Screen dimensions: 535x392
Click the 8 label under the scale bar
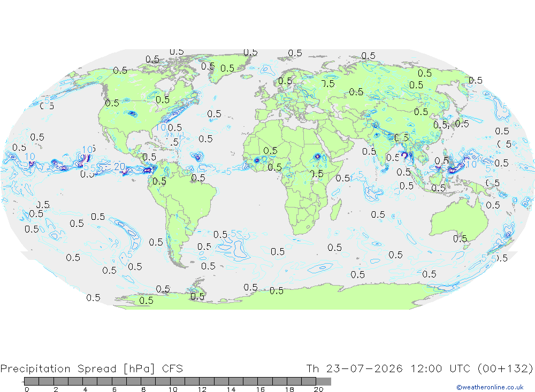pos(143,390)
